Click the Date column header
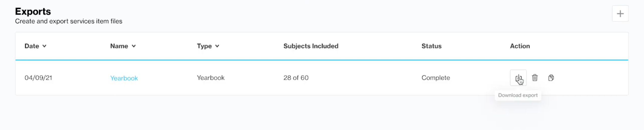The image size is (644, 130). point(32,46)
